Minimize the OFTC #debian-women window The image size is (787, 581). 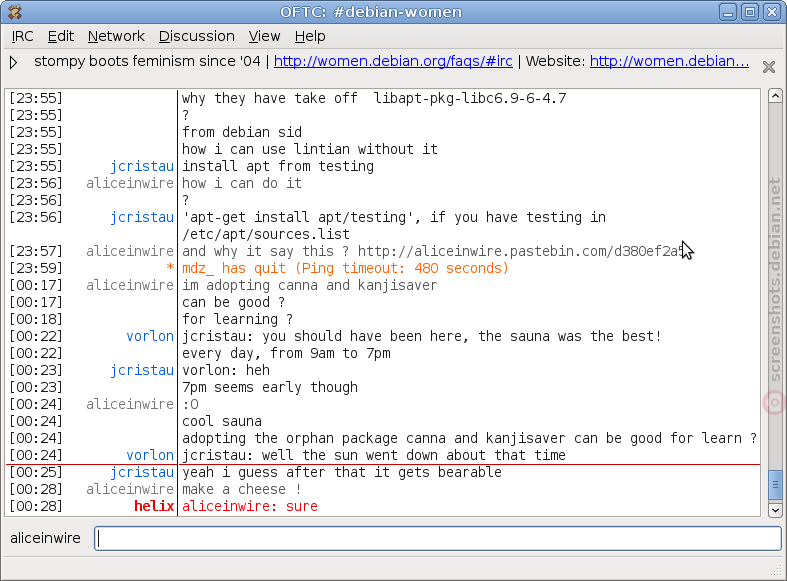(727, 12)
